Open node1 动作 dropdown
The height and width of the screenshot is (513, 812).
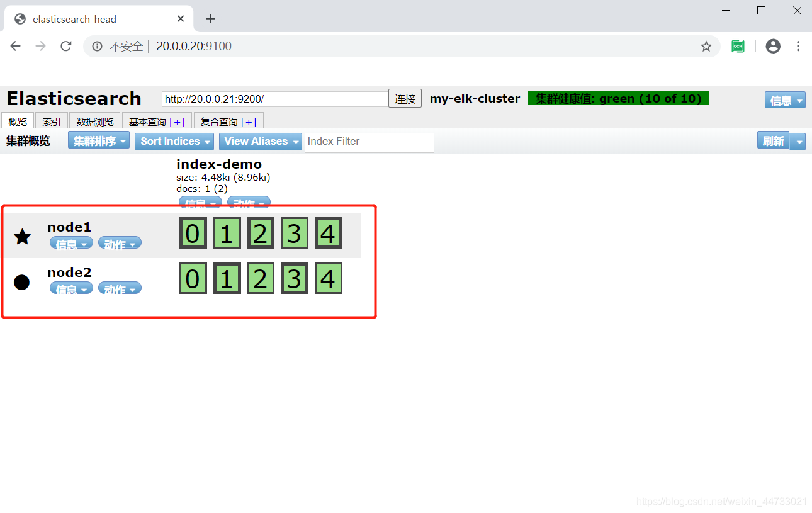click(120, 244)
